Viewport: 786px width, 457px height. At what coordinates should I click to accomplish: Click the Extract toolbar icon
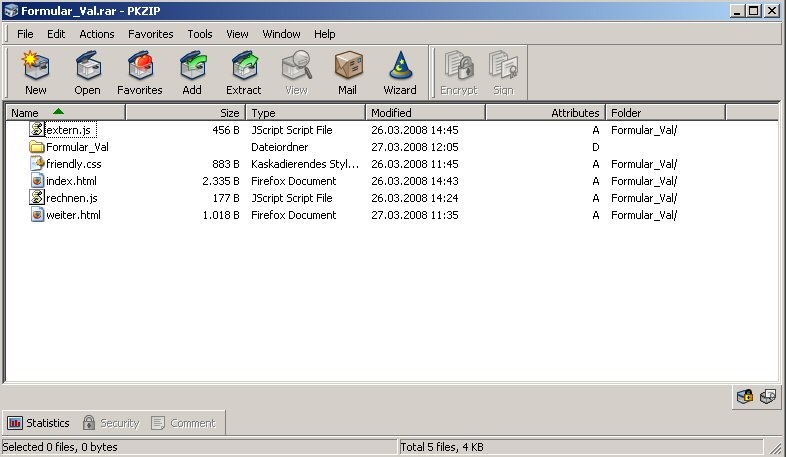pyautogui.click(x=243, y=73)
